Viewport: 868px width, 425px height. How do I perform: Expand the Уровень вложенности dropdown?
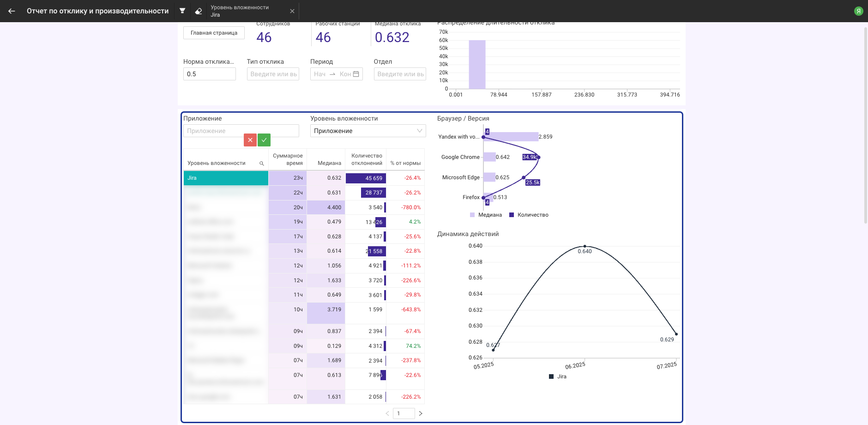368,131
